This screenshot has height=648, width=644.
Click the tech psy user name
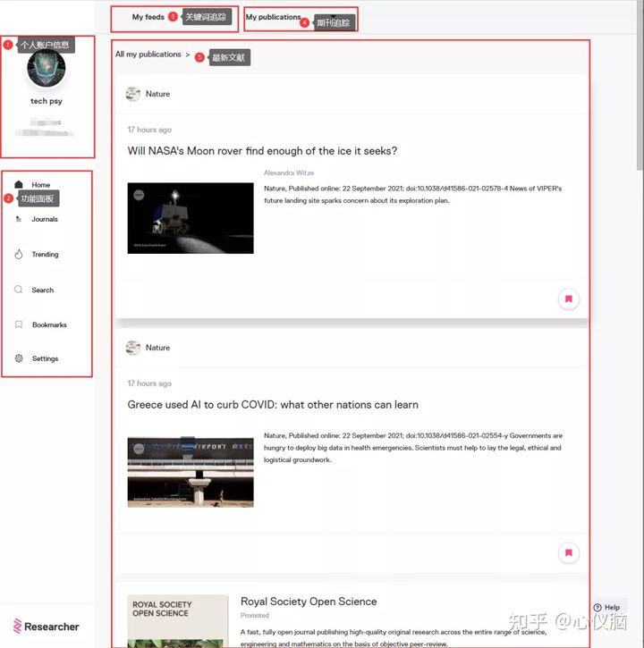pyautogui.click(x=47, y=101)
